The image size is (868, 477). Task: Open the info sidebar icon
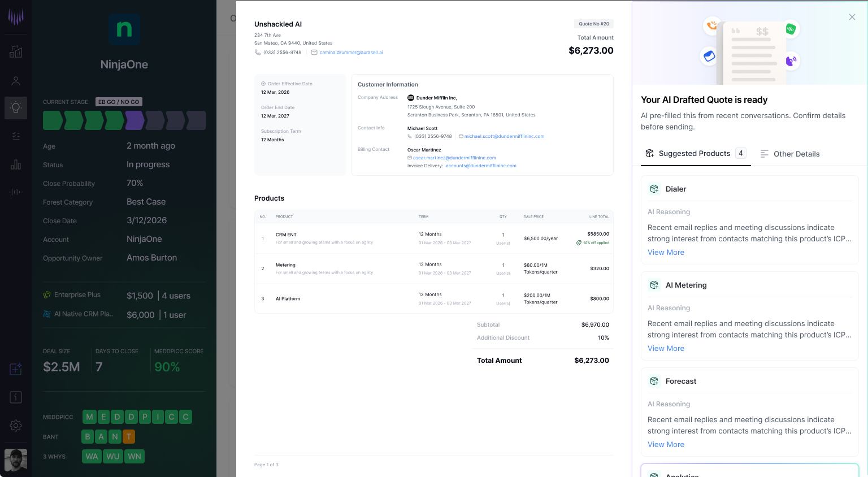(x=16, y=397)
